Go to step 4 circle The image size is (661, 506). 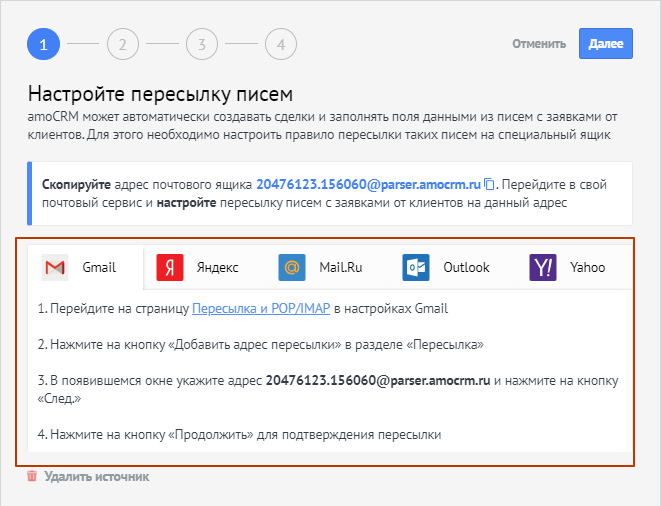tap(281, 44)
